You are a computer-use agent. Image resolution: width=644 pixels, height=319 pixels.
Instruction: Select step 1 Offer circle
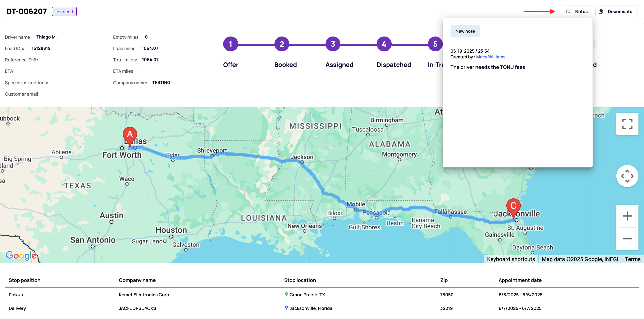(230, 44)
